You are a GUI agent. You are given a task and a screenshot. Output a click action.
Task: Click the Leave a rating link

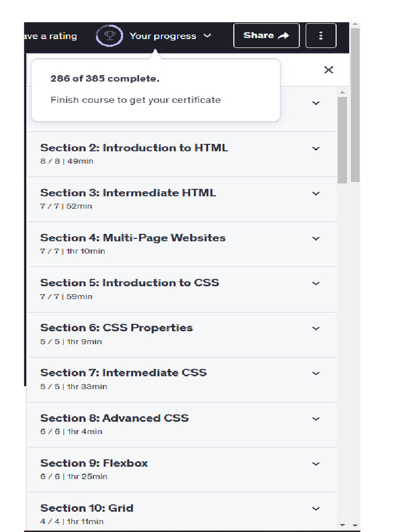[50, 36]
